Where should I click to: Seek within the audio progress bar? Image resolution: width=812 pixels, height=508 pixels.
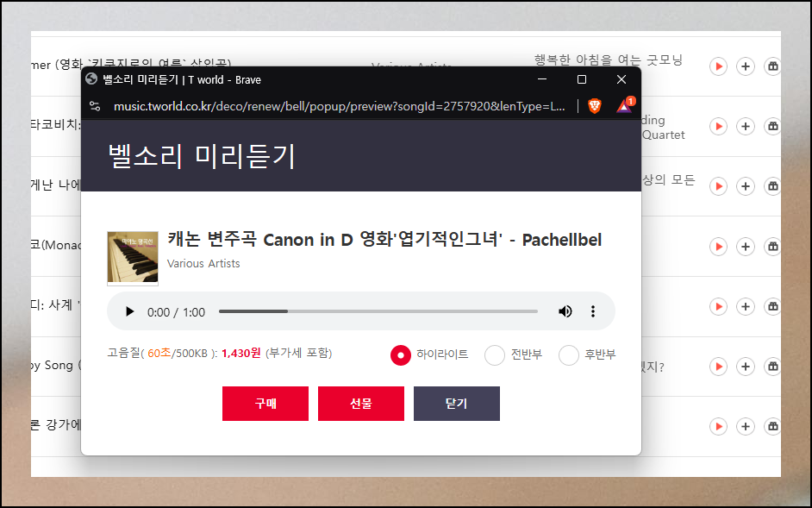pyautogui.click(x=378, y=311)
